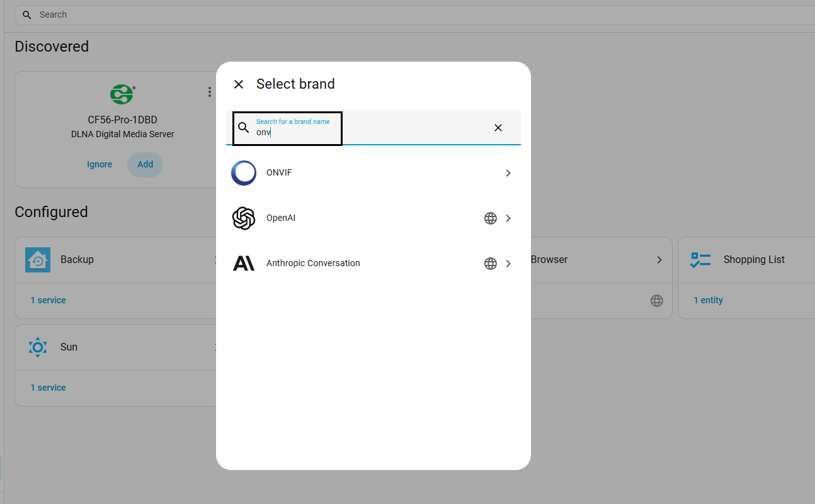Open Anthropic Conversation via its chevron
Screen dimensions: 815x504
pos(508,264)
